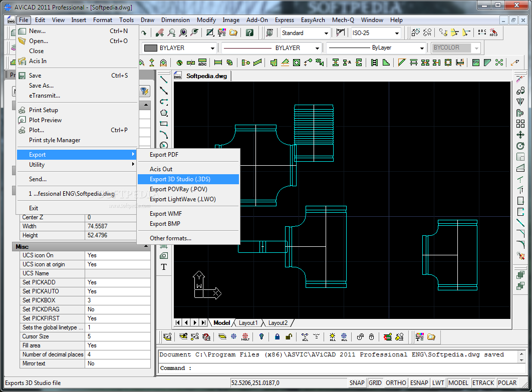Toggle ETRACK in the status bar
This screenshot has width=532, height=392.
pos(483,383)
